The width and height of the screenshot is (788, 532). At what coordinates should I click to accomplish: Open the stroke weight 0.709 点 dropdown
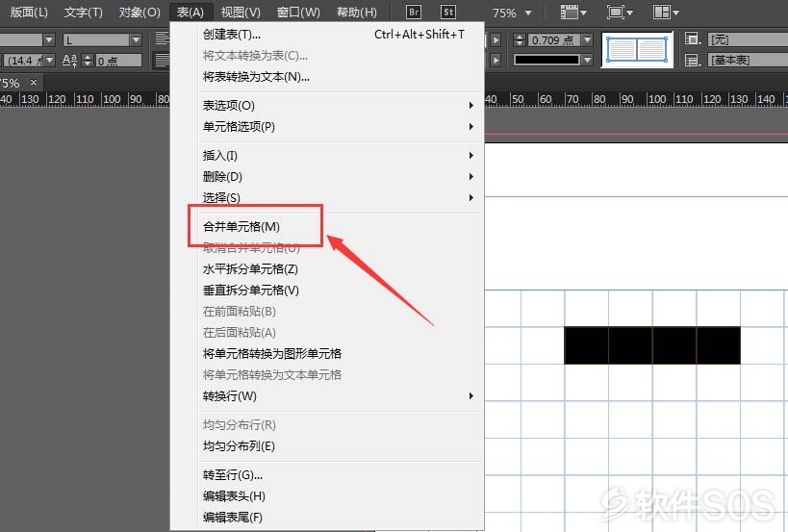[x=587, y=39]
